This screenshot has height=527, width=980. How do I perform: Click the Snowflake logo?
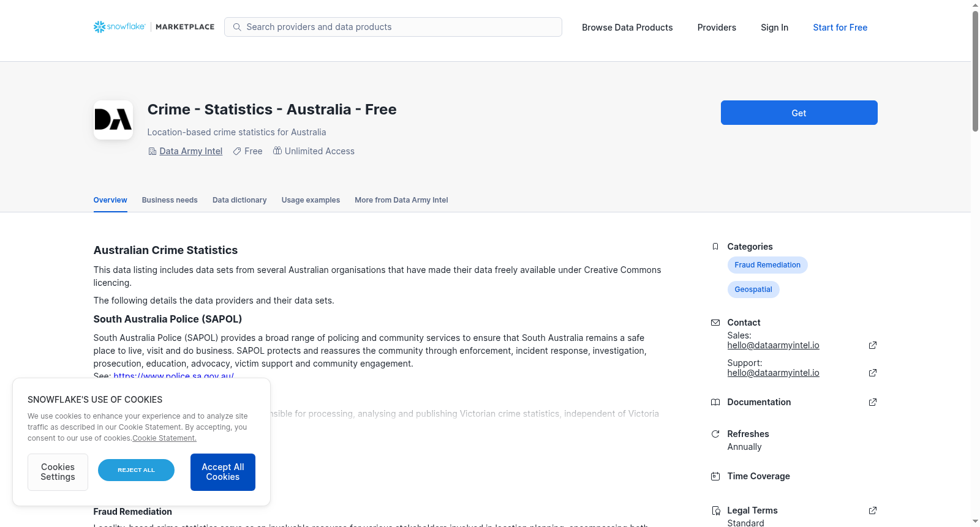point(119,27)
